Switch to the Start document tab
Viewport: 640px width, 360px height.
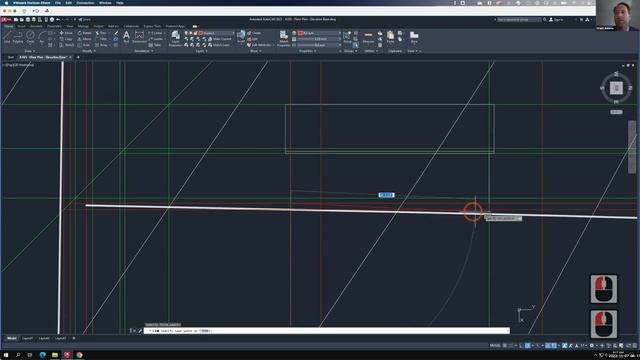11,57
